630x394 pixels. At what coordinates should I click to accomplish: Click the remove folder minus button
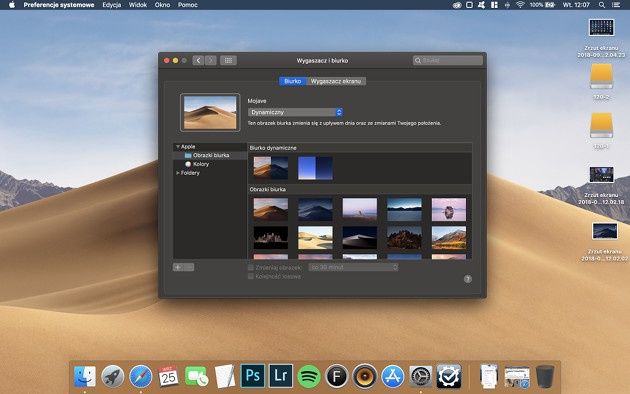click(189, 267)
